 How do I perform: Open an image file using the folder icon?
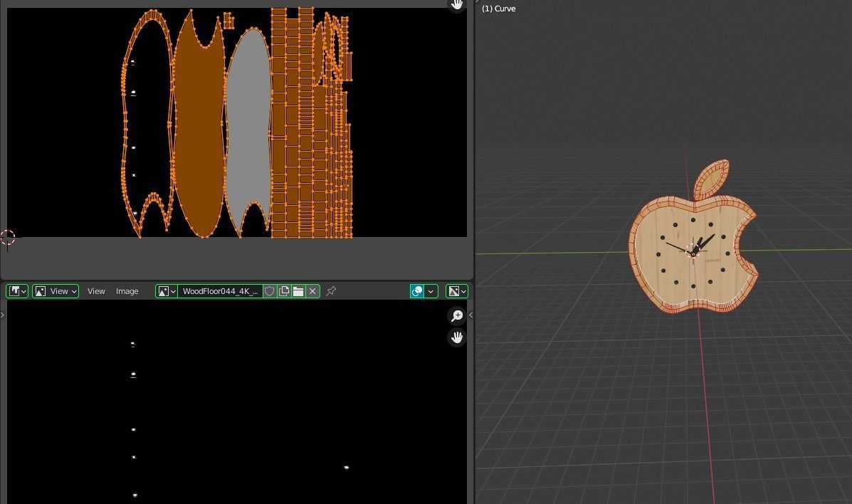click(x=298, y=291)
